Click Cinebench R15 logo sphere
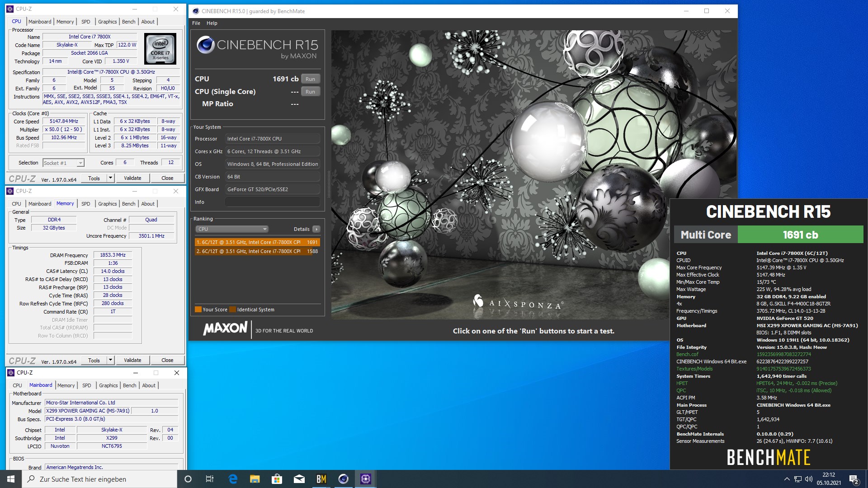 [x=205, y=45]
